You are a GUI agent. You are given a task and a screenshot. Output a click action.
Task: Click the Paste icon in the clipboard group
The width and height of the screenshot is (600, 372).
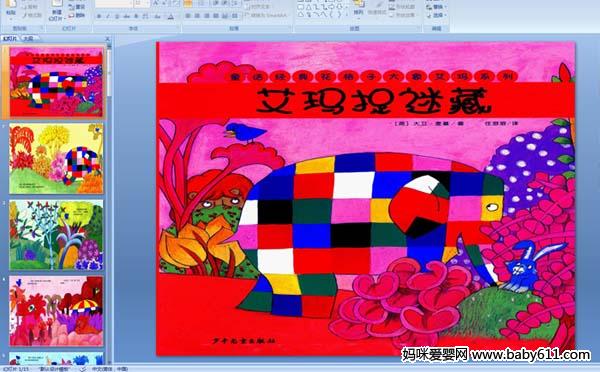(10, 7)
